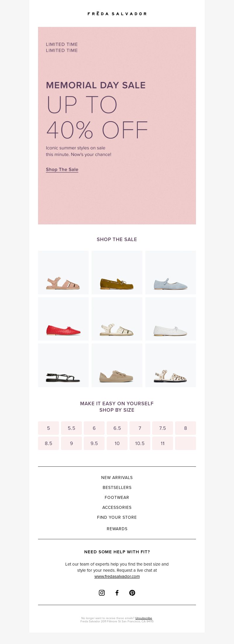This screenshot has height=644, width=234.
Task: Choose size 8 button
Action: 185,428
